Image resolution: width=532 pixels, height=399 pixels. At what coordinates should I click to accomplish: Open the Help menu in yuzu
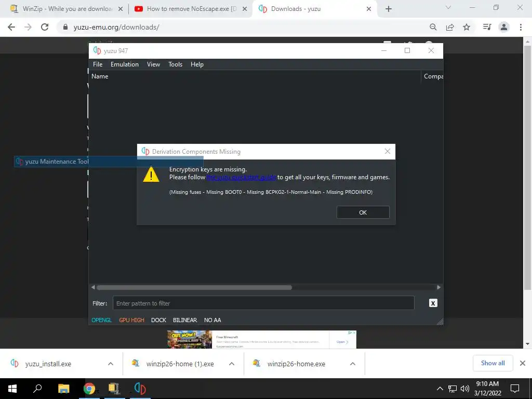click(197, 64)
